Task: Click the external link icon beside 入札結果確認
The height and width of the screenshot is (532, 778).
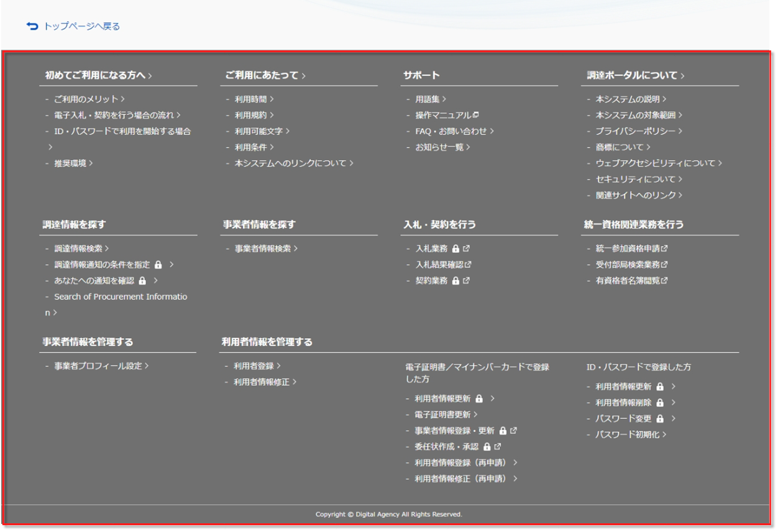Action: coord(468,264)
